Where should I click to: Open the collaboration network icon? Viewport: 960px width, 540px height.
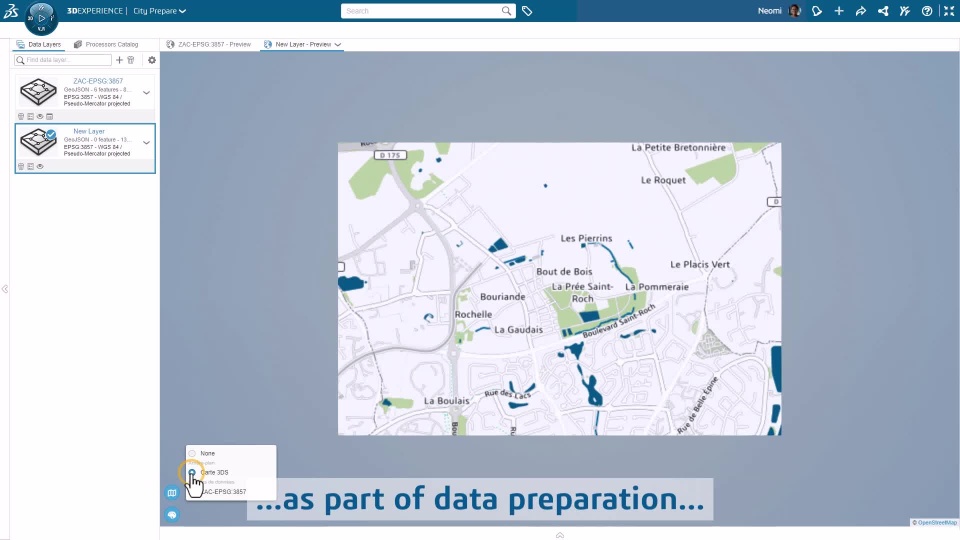pyautogui.click(x=883, y=11)
